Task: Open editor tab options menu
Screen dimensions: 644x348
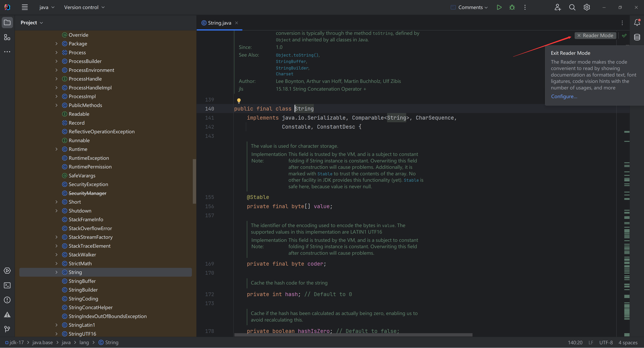Action: pyautogui.click(x=622, y=23)
